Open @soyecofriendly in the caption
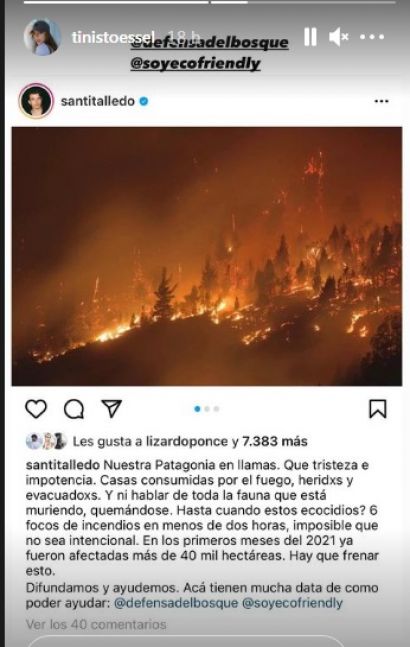This screenshot has height=647, width=410. click(292, 603)
